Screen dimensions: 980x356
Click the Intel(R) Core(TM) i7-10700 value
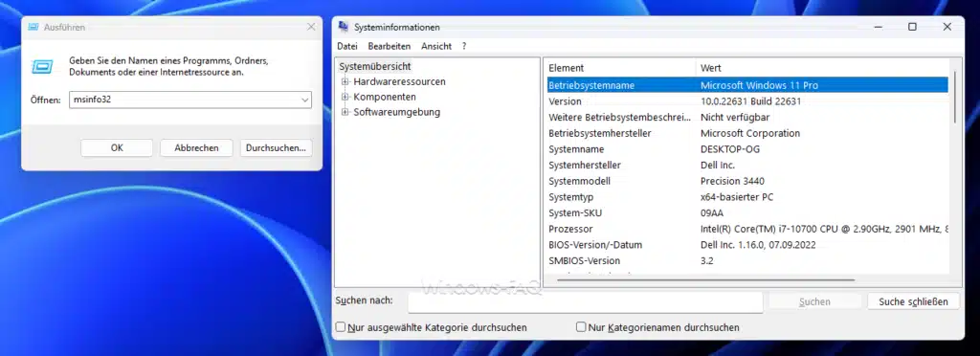(x=824, y=230)
